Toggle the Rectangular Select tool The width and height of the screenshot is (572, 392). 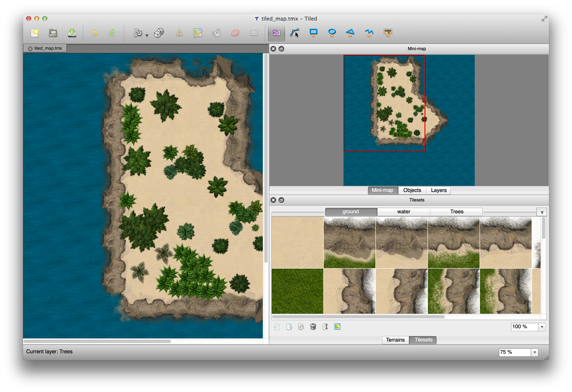[x=254, y=33]
